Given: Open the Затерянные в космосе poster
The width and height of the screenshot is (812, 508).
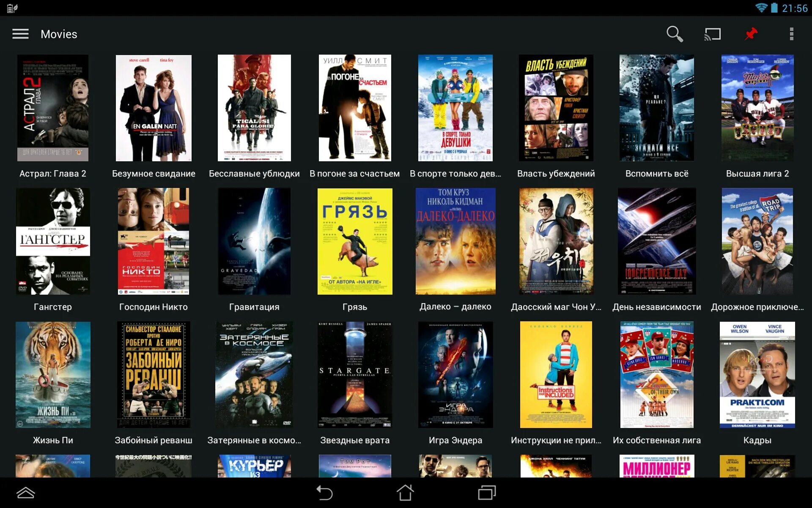Looking at the screenshot, I should tap(254, 375).
